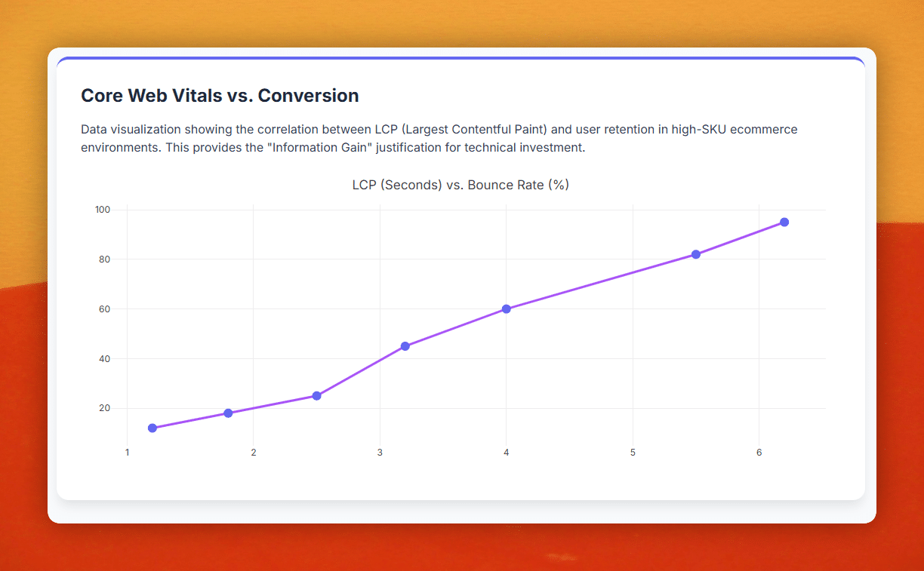Click the x-axis label 1
924x571 pixels.
point(127,453)
